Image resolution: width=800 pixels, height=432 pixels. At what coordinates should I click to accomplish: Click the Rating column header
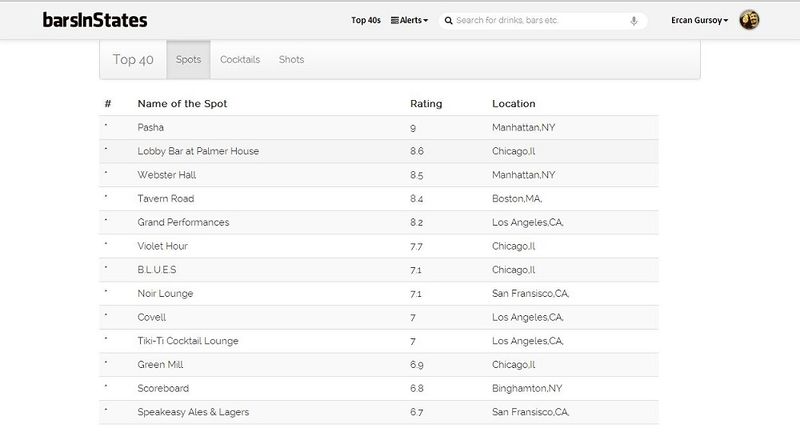426,104
